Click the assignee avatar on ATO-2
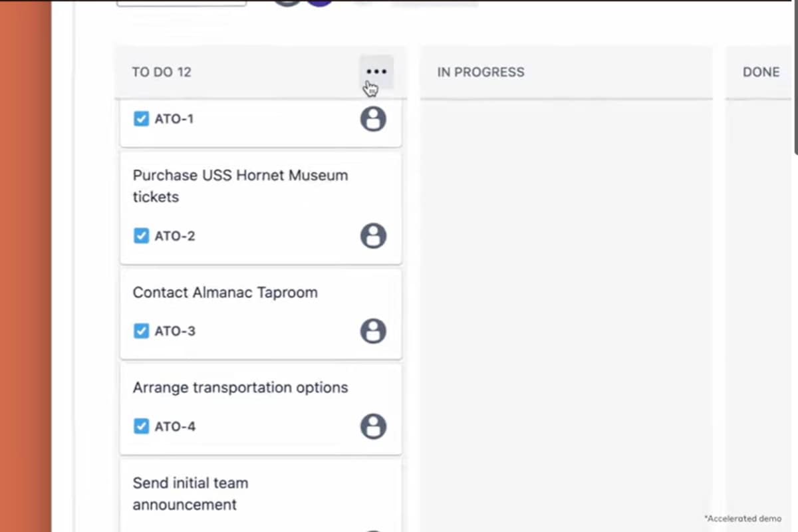798x532 pixels. 373,236
